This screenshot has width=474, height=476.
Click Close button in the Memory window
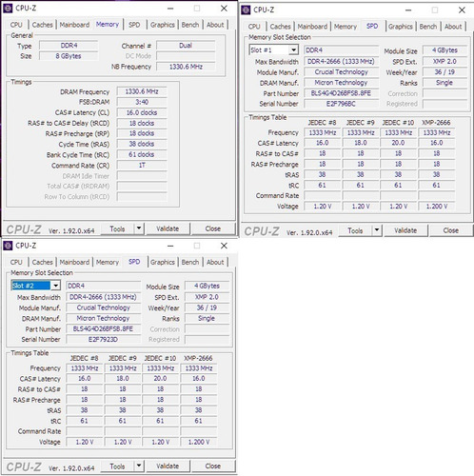pyautogui.click(x=213, y=228)
